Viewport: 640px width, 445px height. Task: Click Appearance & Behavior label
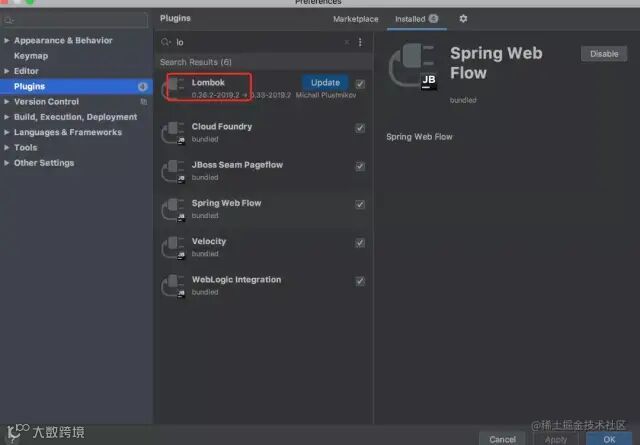pos(63,40)
